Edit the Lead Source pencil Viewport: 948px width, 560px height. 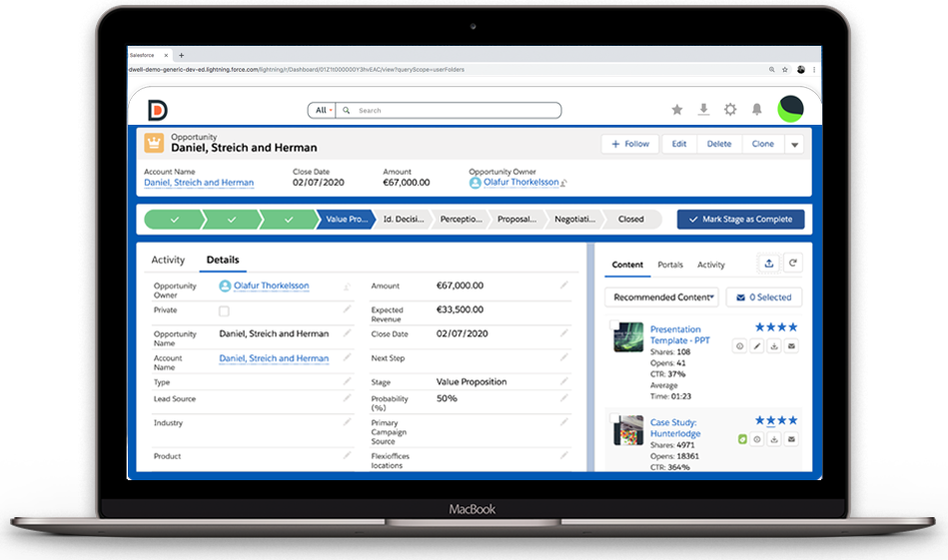tap(347, 397)
